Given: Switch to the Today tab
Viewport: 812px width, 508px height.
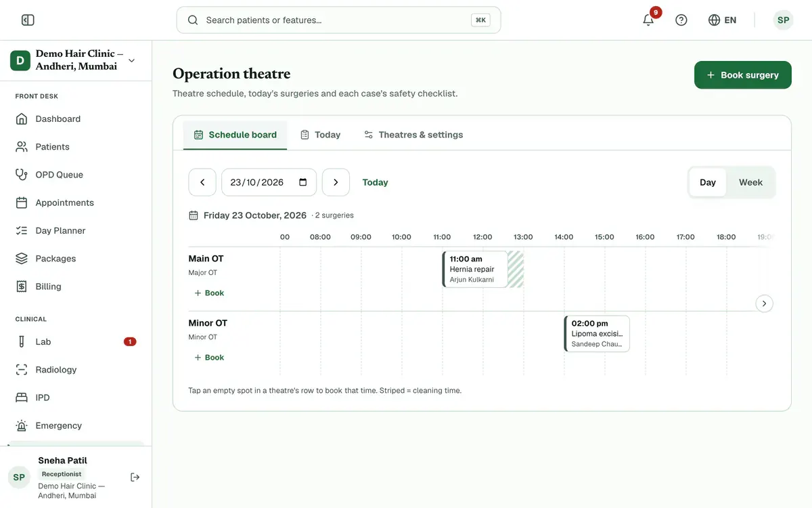Looking at the screenshot, I should [x=320, y=135].
